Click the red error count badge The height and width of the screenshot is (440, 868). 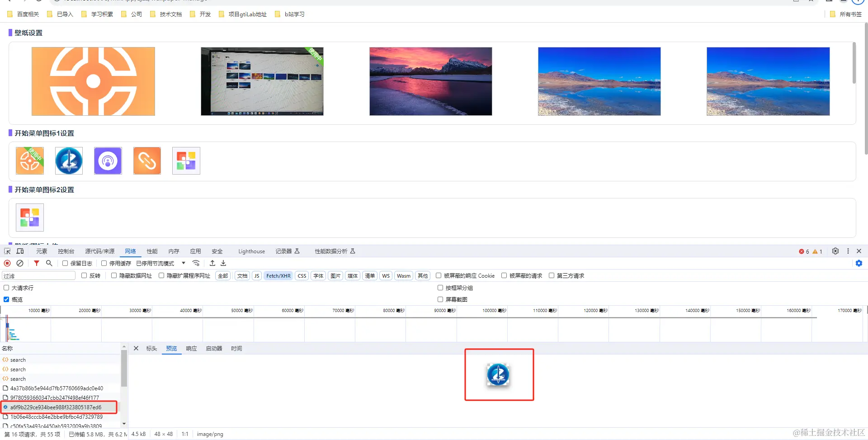click(x=804, y=251)
